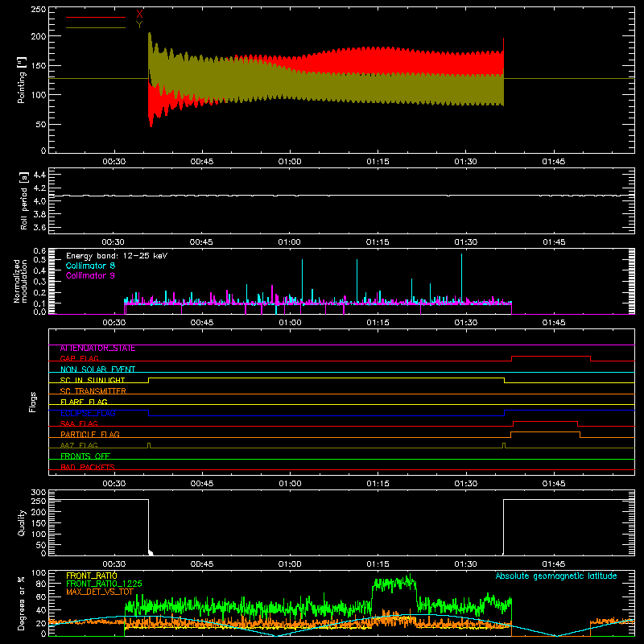The height and width of the screenshot is (644, 644).
Task: Click 'Absolute geomagnetic latitude' legend text
Action: 556,576
